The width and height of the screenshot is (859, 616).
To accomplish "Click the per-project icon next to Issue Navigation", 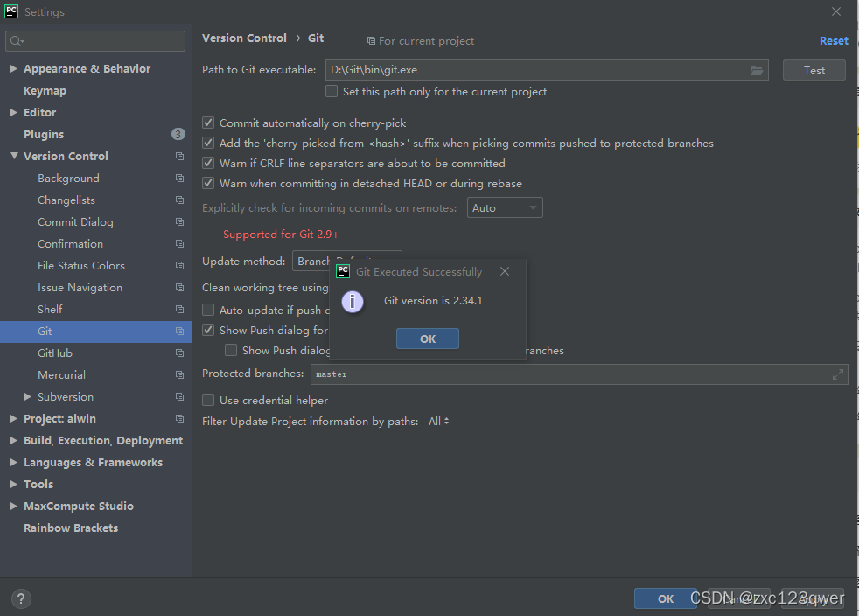I will click(179, 288).
